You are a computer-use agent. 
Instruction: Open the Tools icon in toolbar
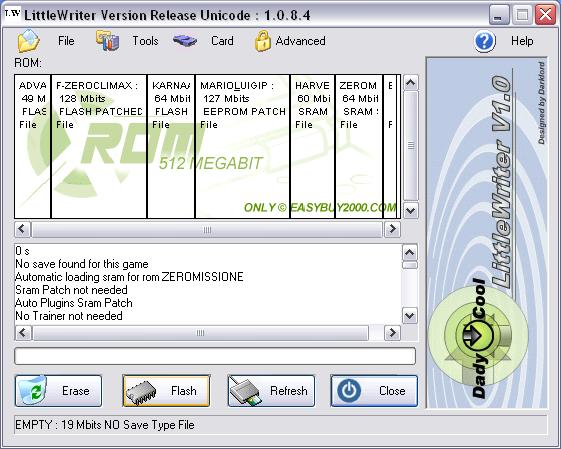coord(107,40)
